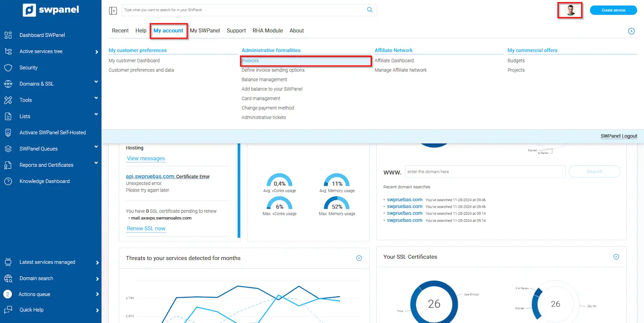Click Activate SWPanel Self-Hosted icon
Screen dimensions: 644x323
[x=8, y=132]
